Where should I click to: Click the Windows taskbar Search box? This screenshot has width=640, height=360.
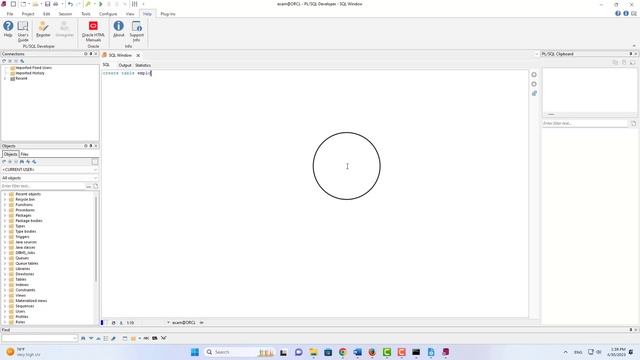tap(239, 352)
